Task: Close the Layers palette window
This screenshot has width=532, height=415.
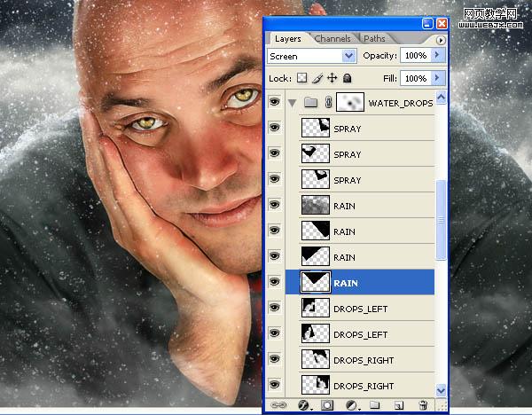Action: pyautogui.click(x=442, y=23)
